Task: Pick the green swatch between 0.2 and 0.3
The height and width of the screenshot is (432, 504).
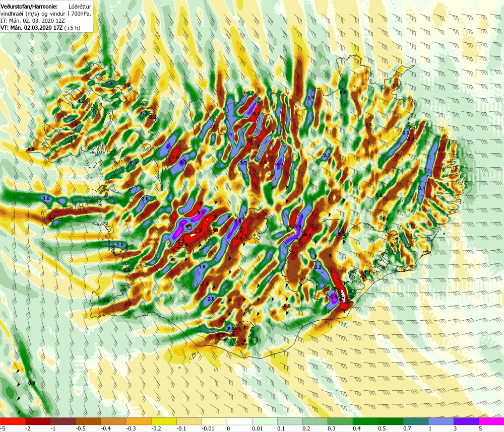Action: point(315,421)
